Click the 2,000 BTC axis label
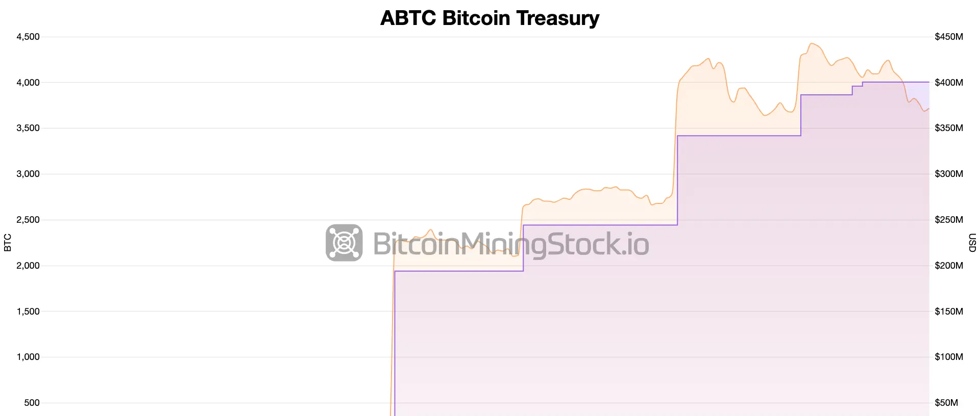The height and width of the screenshot is (416, 980). click(28, 266)
